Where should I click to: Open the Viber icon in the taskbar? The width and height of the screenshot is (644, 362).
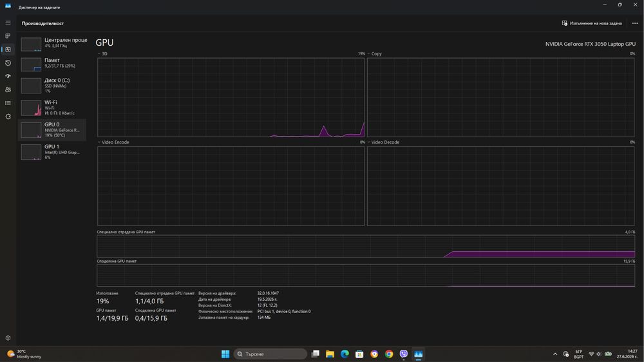(x=404, y=354)
